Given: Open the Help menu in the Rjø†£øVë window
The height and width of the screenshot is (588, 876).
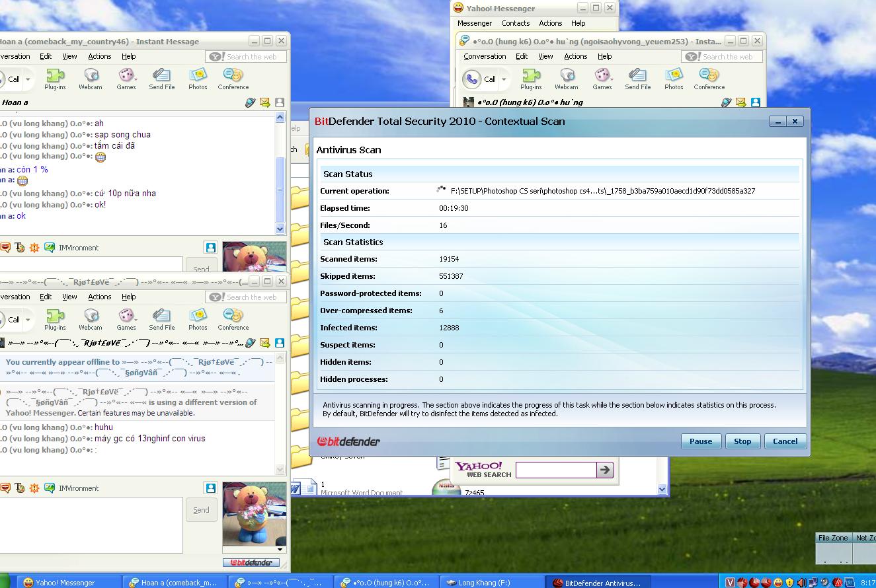Looking at the screenshot, I should 129,297.
